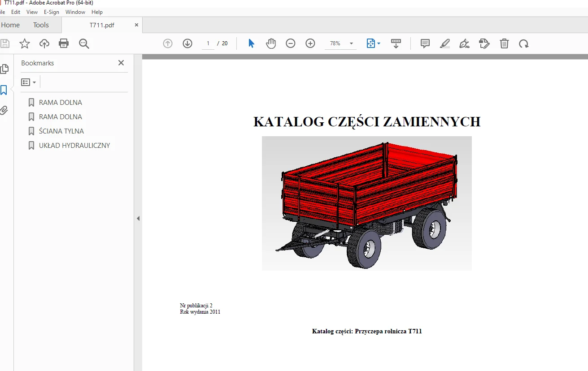This screenshot has width=588, height=371.
Task: Click the edit stamp tool icon
Action: coord(484,43)
